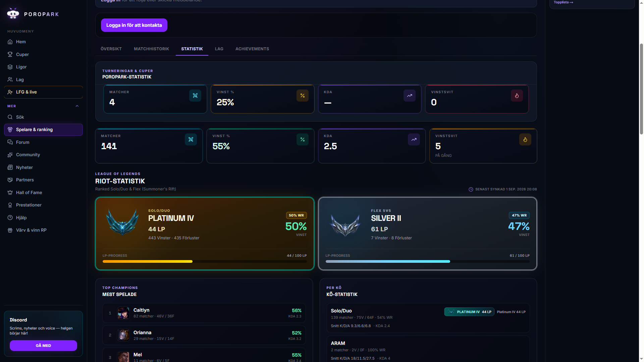Click the page vertical scrollbar
Viewport: 644px width, 362px height.
click(x=641, y=89)
